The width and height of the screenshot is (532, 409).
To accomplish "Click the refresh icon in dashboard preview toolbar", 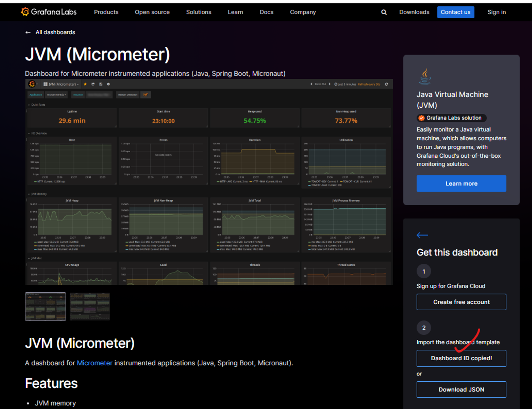I will (386, 84).
